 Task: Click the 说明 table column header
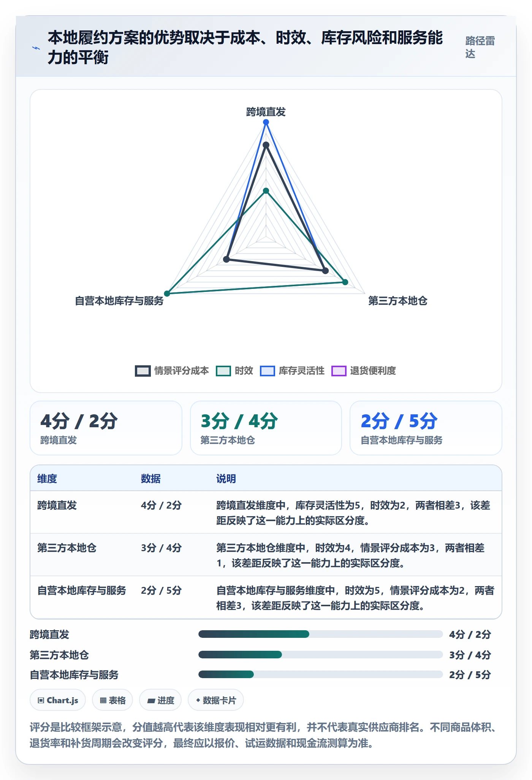pos(226,479)
